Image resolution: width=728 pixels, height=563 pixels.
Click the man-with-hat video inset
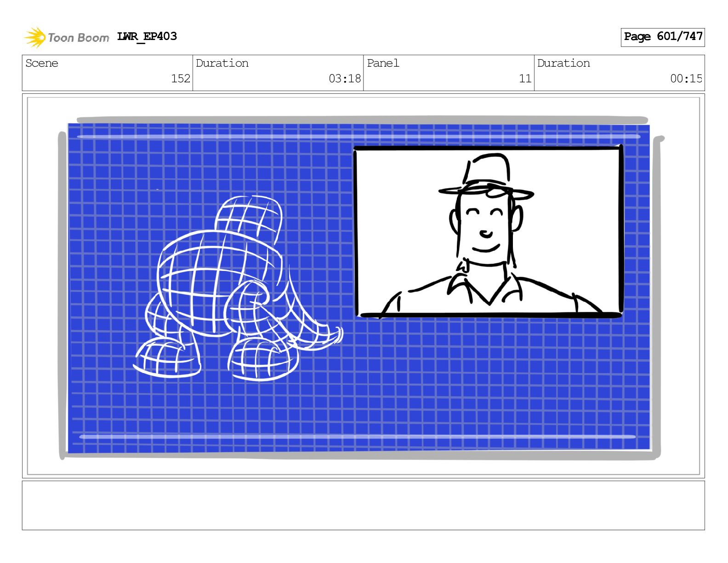(x=488, y=231)
